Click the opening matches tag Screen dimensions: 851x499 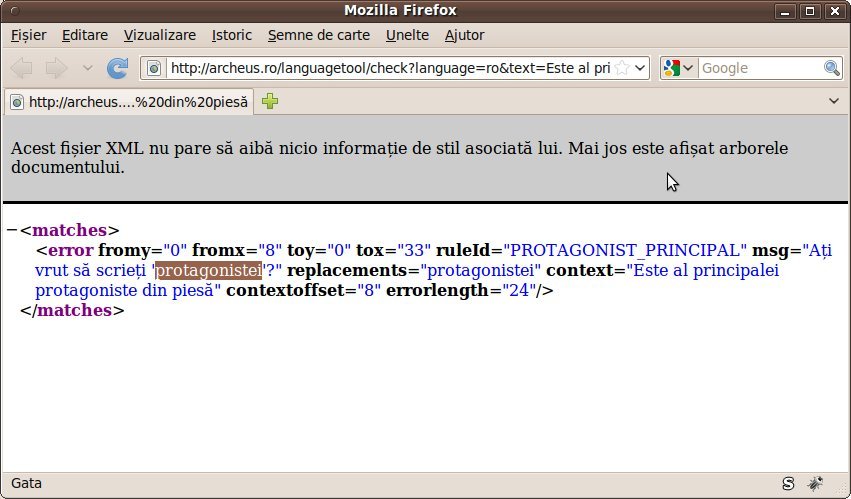click(69, 230)
